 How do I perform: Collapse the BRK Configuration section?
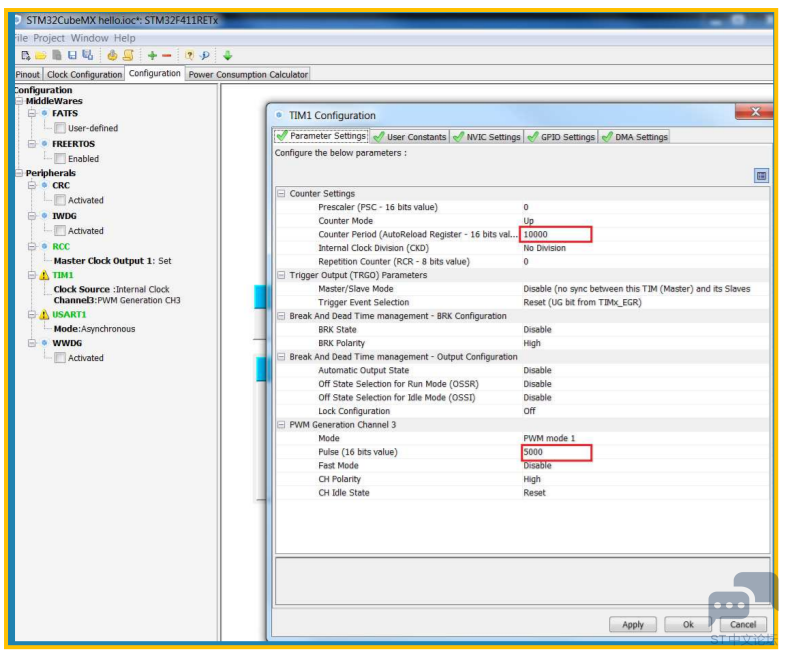282,316
